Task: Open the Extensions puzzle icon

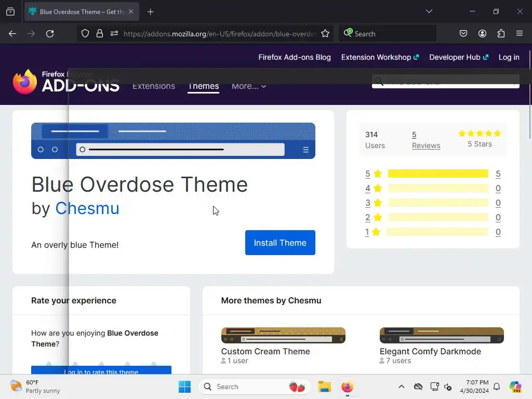Action: [501, 34]
